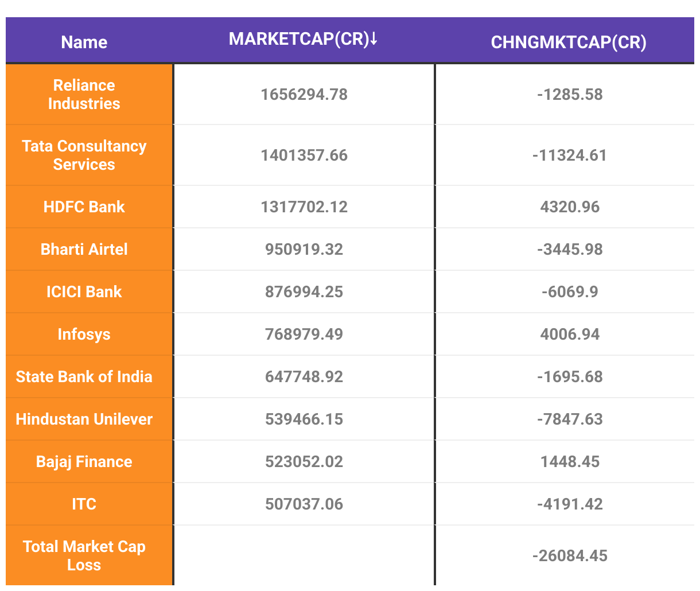Click the Name column header
This screenshot has width=700, height=591.
84,42
